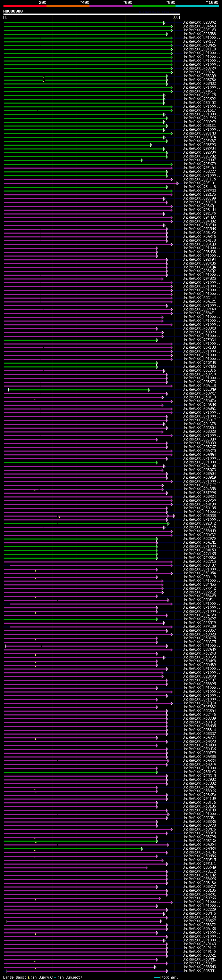Click the purple bar for UniRef100_Q9FJA1
The width and height of the screenshot is (222, 980).
(x=91, y=183)
